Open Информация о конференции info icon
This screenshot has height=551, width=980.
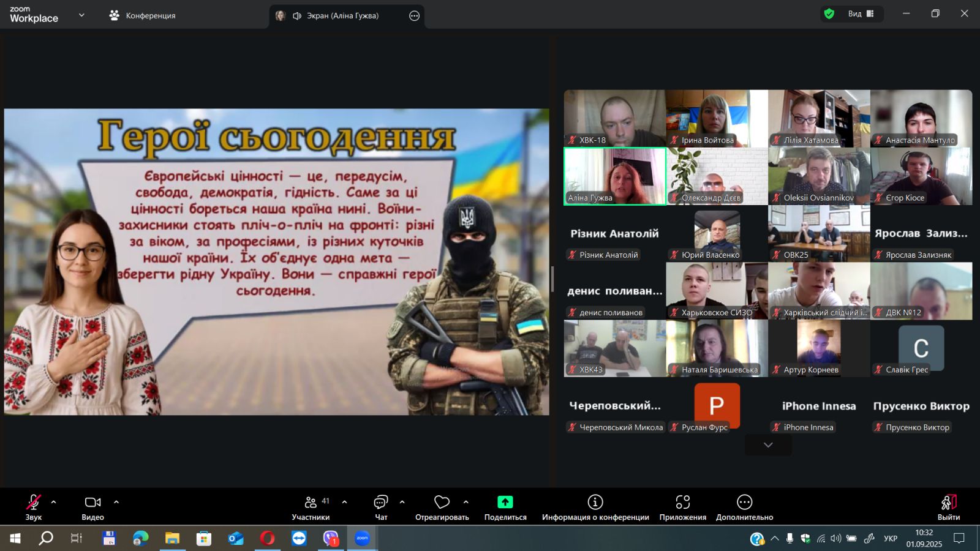coord(595,503)
